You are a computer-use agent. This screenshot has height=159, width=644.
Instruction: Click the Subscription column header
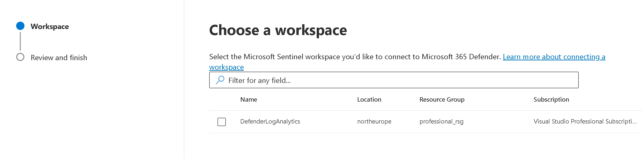(x=551, y=100)
